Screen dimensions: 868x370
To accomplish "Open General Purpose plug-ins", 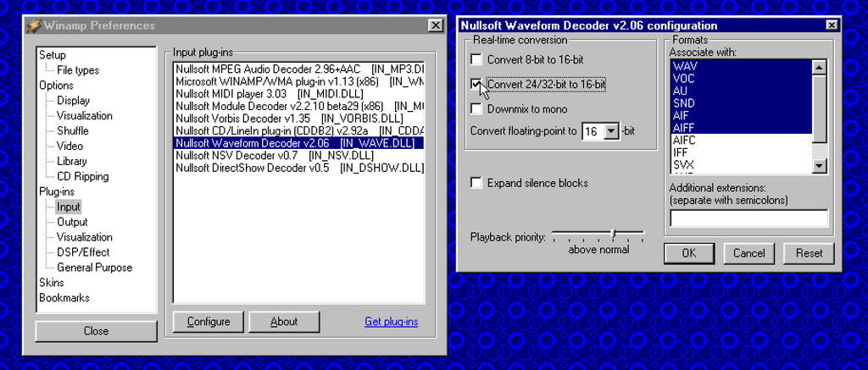I will pos(95,268).
